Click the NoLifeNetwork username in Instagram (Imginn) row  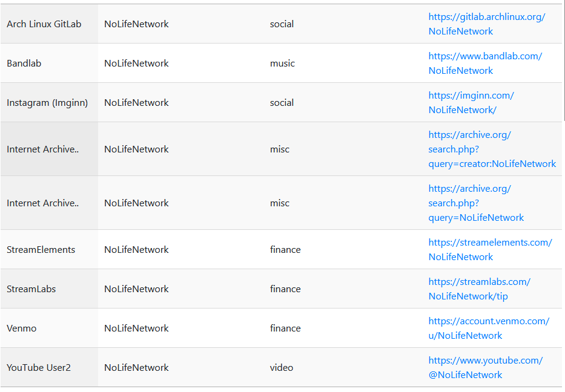click(136, 103)
